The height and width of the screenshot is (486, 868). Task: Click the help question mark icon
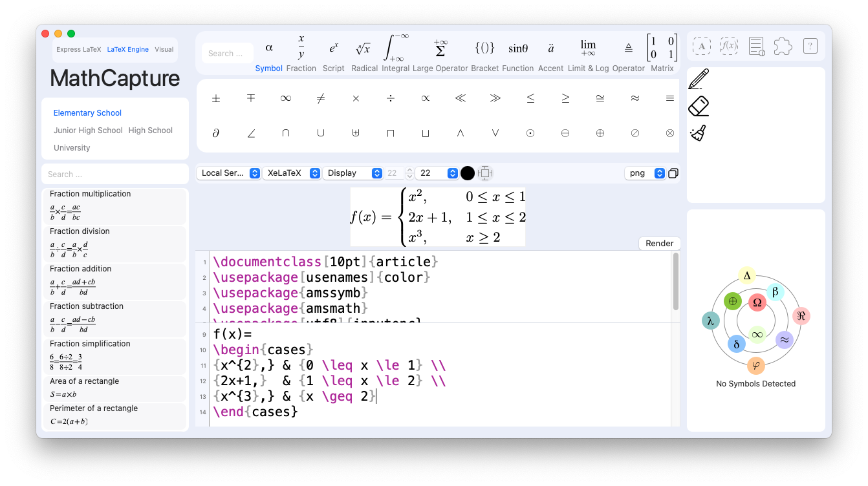pyautogui.click(x=810, y=45)
